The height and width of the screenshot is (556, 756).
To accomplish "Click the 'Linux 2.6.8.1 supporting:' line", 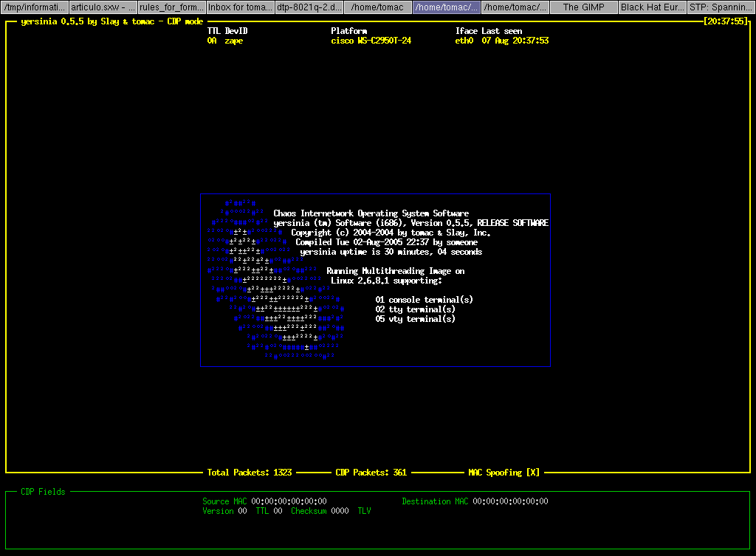I will 386,281.
